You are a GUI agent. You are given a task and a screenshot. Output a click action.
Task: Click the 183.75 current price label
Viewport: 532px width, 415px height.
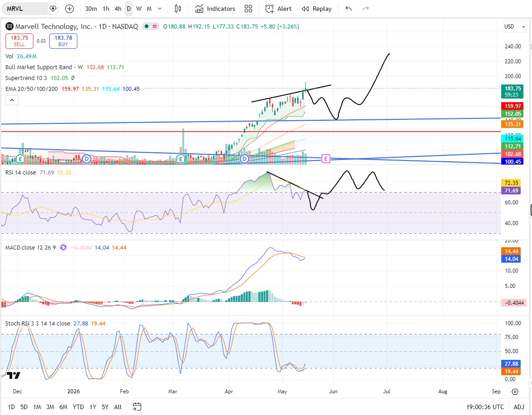(x=512, y=91)
